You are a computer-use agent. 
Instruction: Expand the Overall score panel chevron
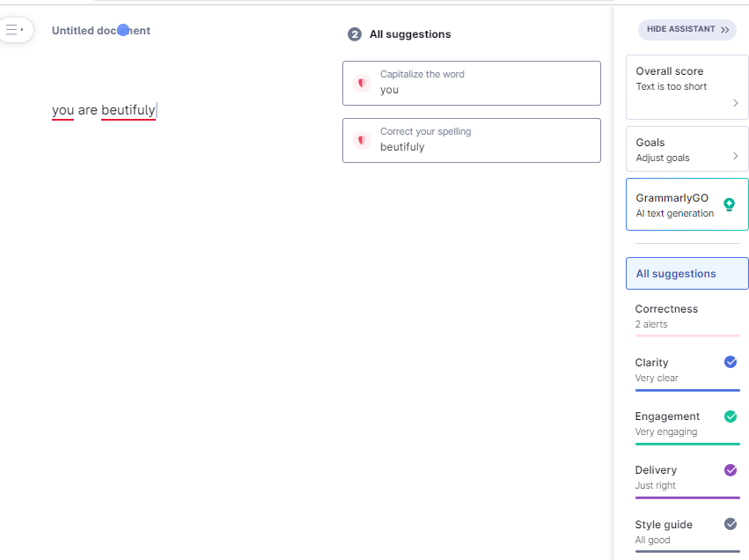coord(735,103)
